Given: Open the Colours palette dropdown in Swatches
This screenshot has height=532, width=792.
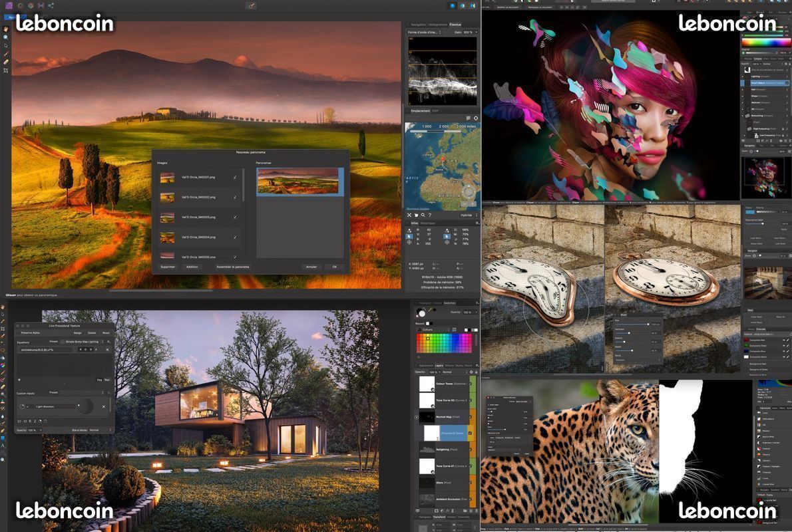Looking at the screenshot, I should coord(435,330).
